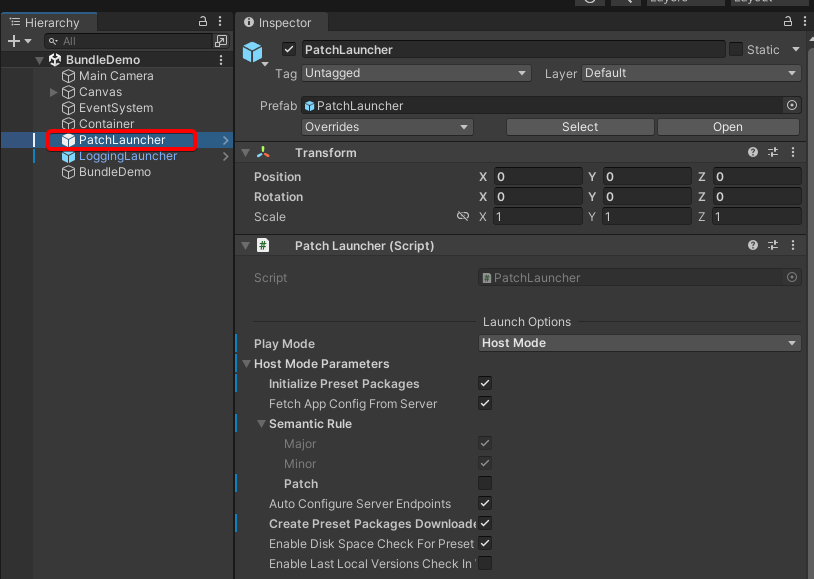Open Transform component help reference icon
Viewport: 814px width, 579px height.
click(x=753, y=153)
